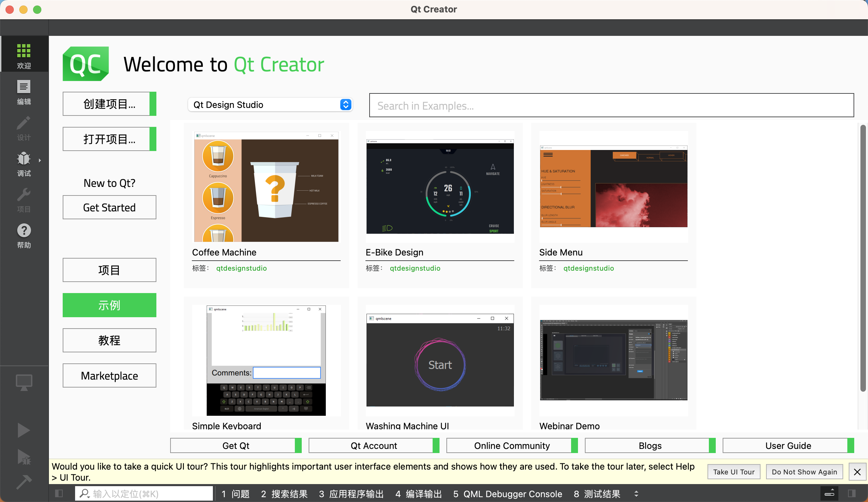Click qtdesignstudio tag under Coffee Machine
This screenshot has height=502, width=868.
[x=241, y=268]
